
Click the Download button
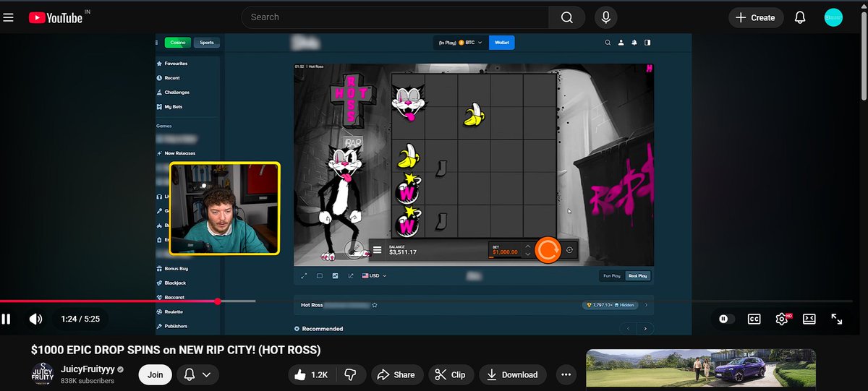point(513,374)
